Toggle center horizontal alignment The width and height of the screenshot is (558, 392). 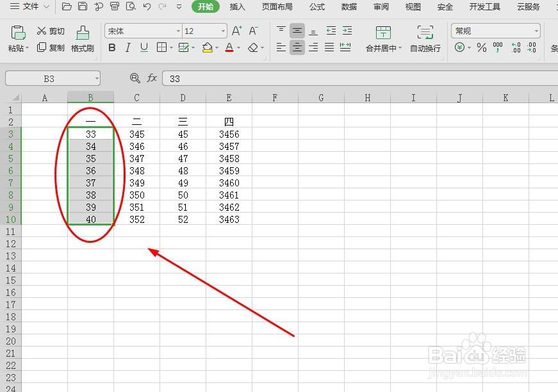click(297, 47)
